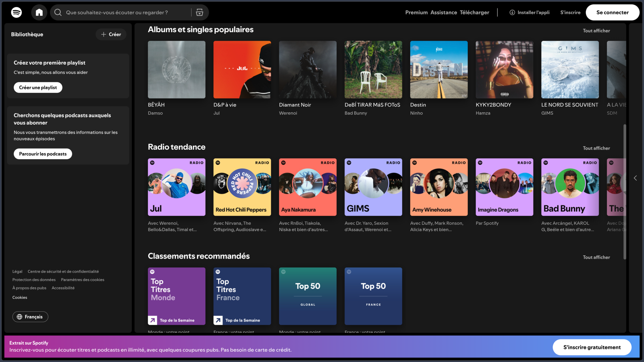Click the download icon beside Installer l'appli

[512, 12]
